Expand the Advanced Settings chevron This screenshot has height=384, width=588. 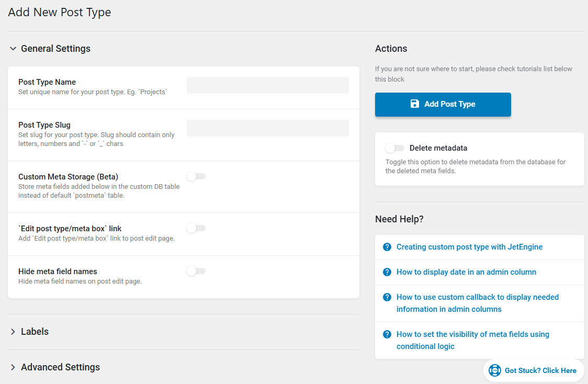(13, 367)
